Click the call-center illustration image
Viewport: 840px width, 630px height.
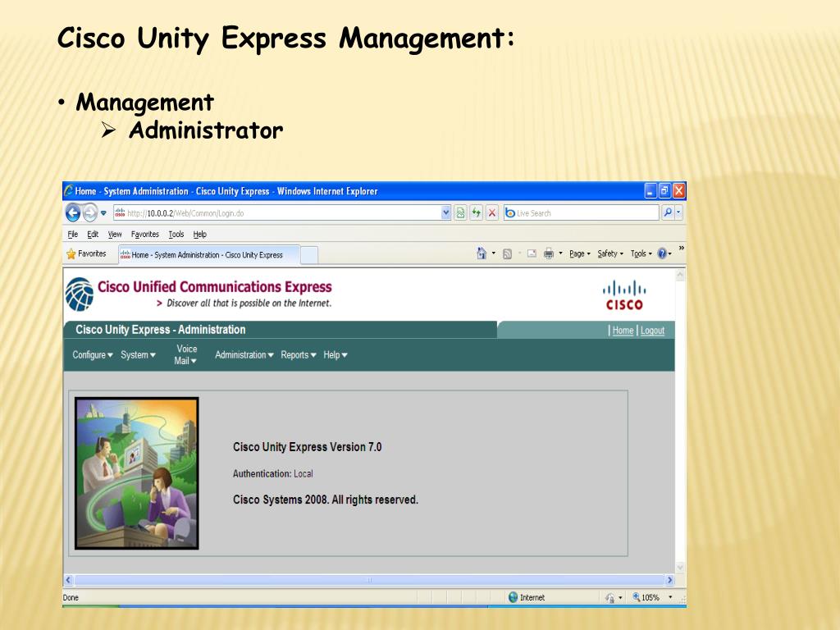pos(137,473)
